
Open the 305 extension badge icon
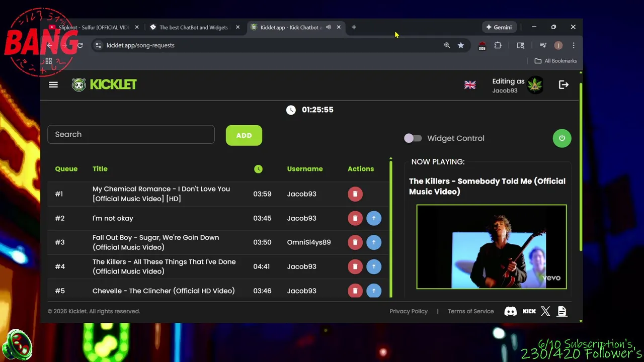pos(482,46)
